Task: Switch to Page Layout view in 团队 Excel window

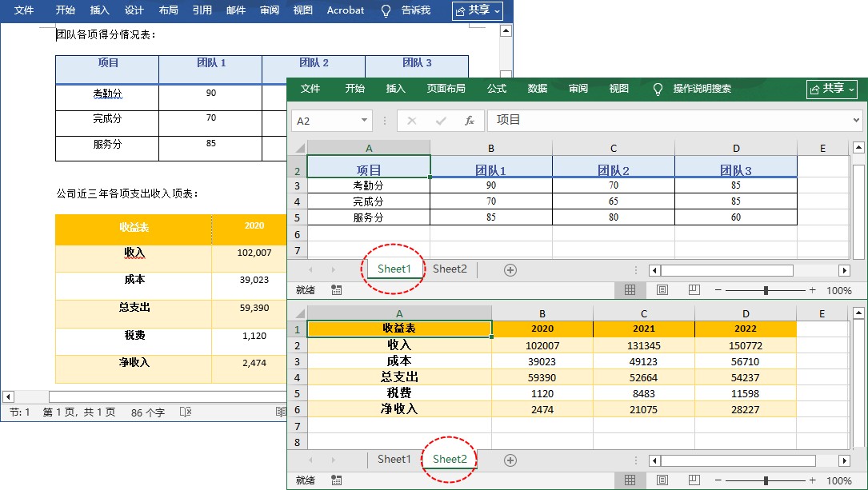Action: (662, 290)
